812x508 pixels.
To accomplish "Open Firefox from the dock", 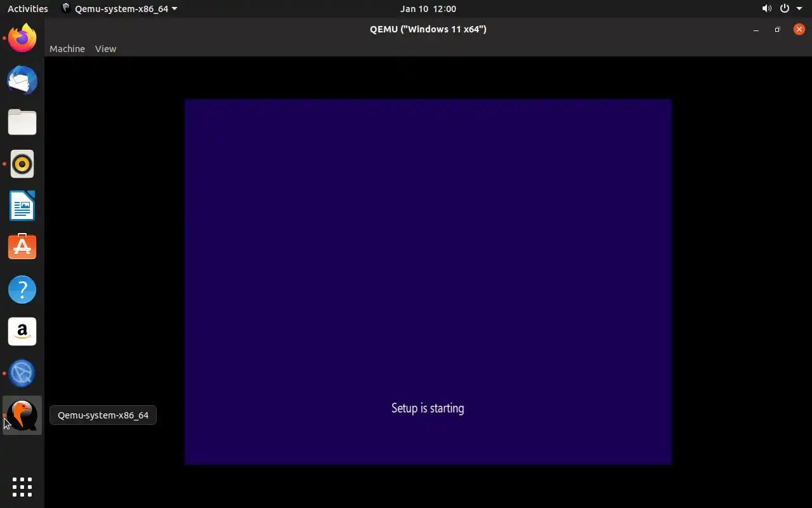I will 22,39.
